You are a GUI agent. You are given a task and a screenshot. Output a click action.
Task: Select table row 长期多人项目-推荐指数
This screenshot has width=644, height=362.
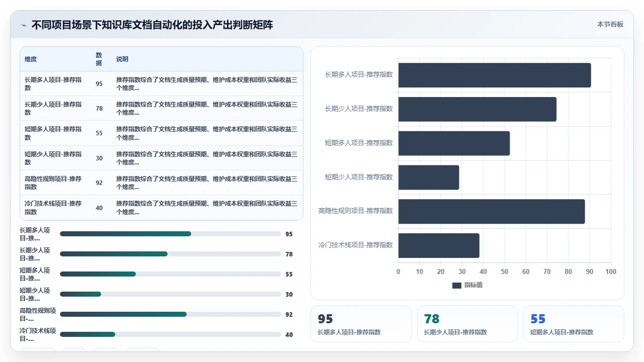(x=162, y=83)
